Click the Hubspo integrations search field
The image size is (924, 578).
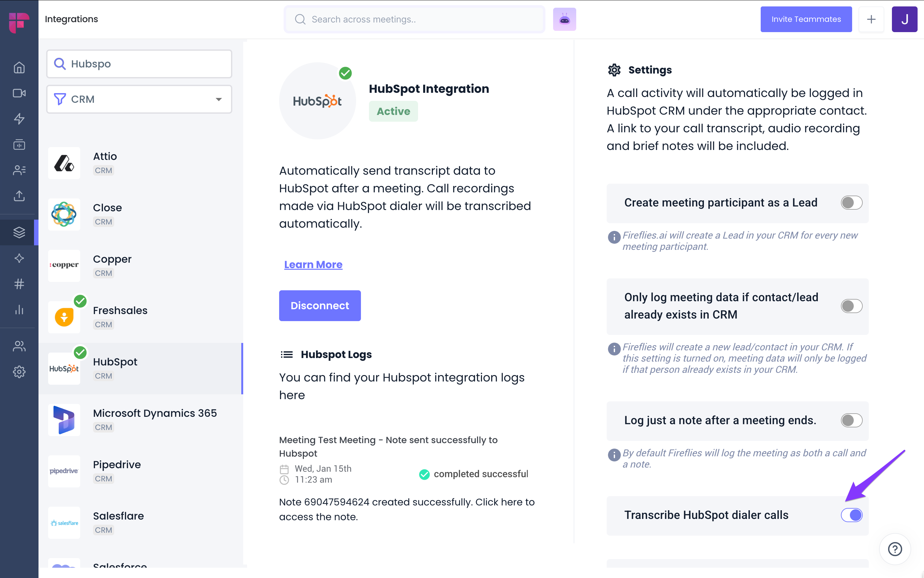point(139,64)
